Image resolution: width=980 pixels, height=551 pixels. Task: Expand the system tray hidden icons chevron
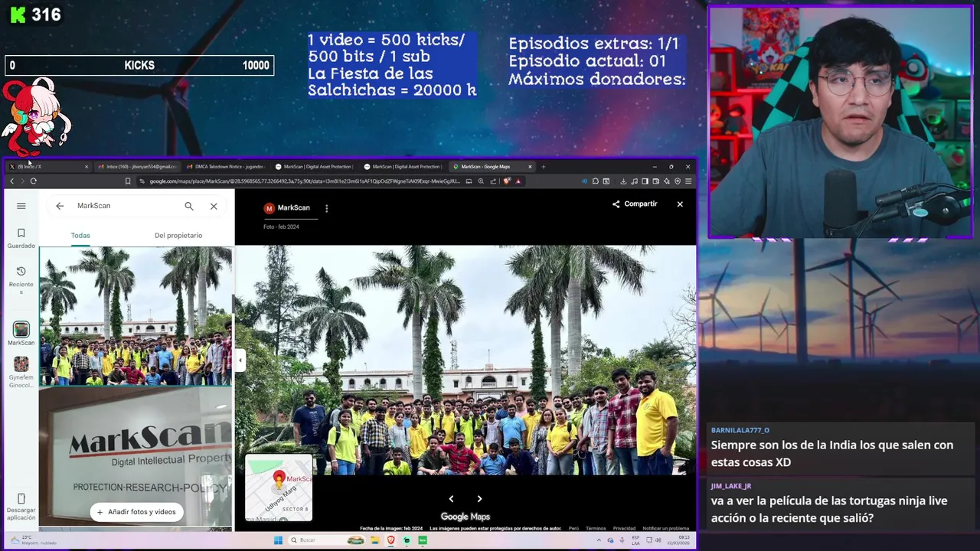tap(599, 540)
